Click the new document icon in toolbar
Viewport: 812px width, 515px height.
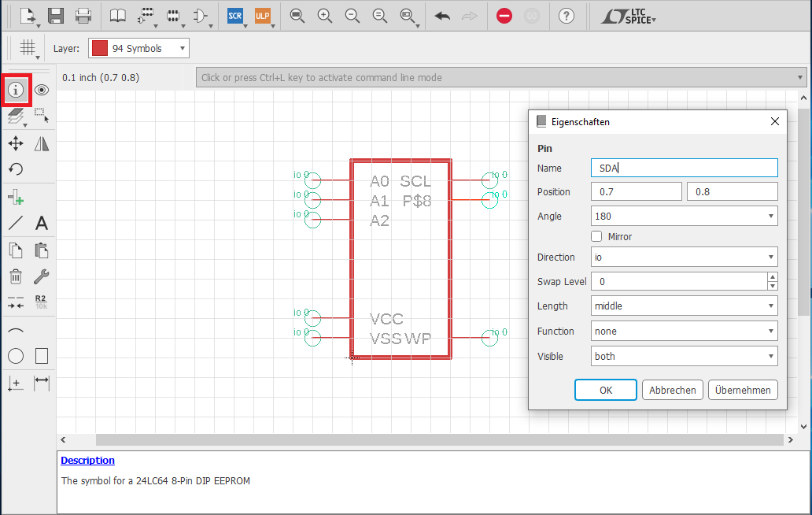(x=28, y=16)
